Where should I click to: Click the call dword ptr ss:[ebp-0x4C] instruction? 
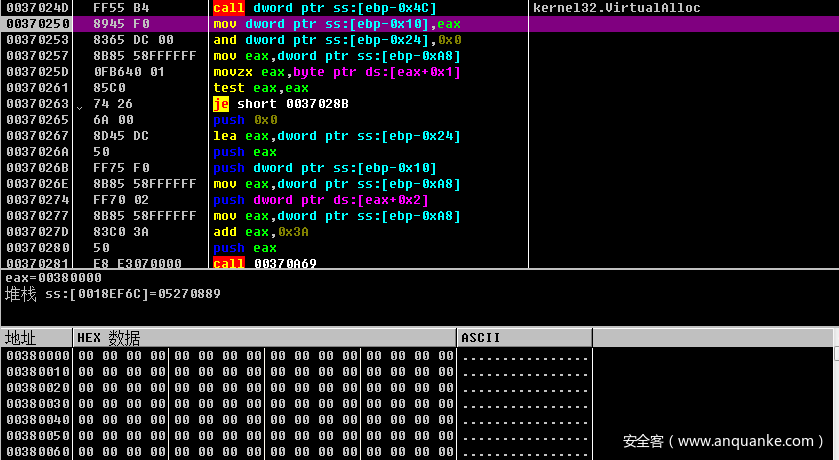click(325, 8)
